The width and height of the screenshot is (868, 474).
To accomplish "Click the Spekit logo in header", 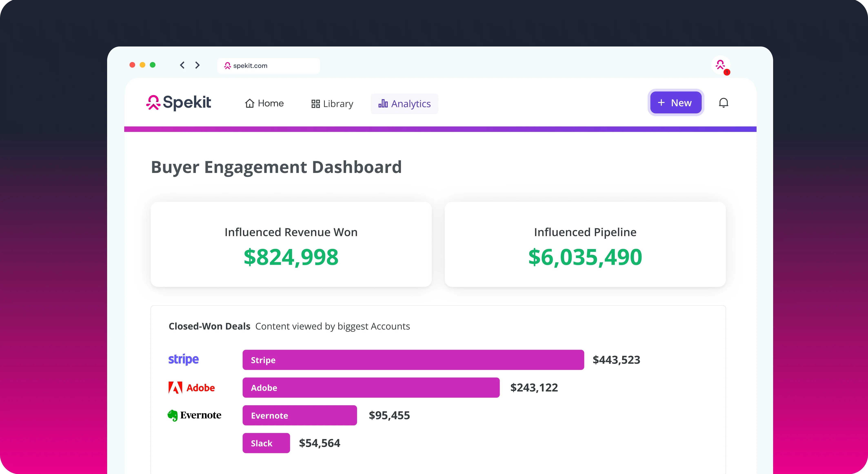I will (179, 102).
